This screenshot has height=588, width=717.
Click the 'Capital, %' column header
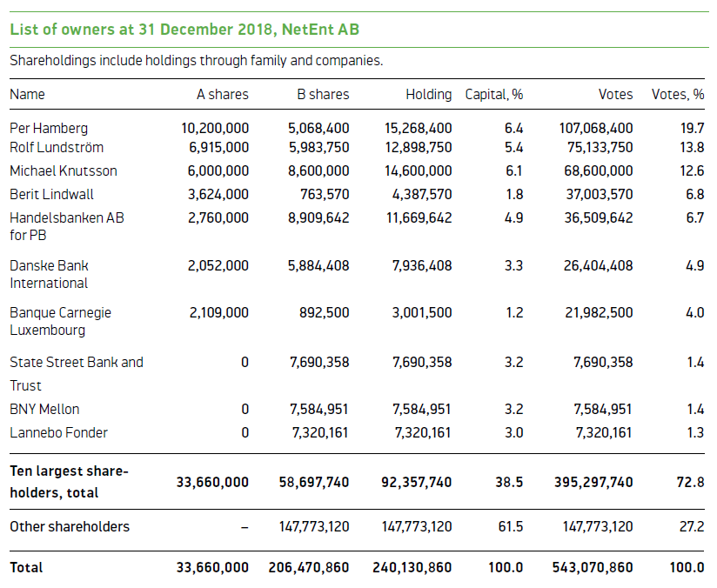pos(494,94)
